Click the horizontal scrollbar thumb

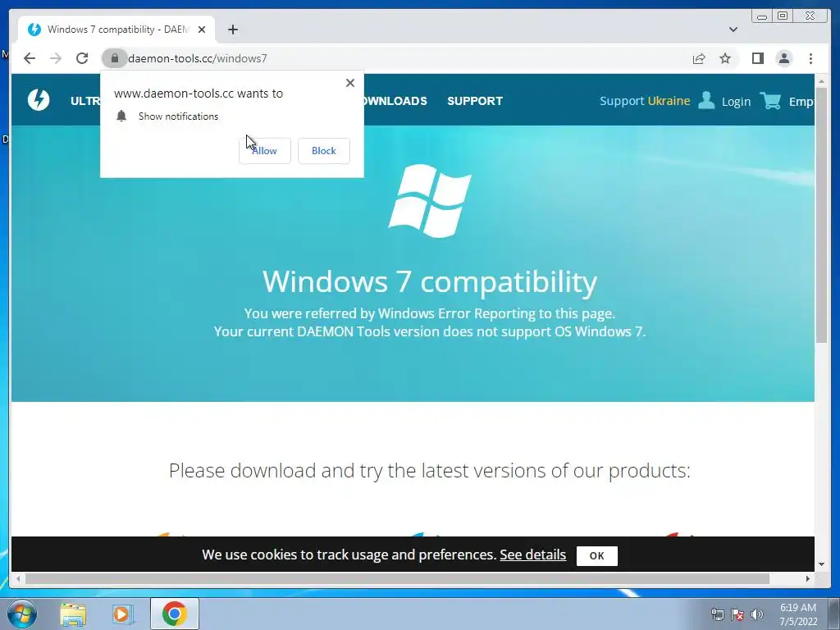coord(397,578)
